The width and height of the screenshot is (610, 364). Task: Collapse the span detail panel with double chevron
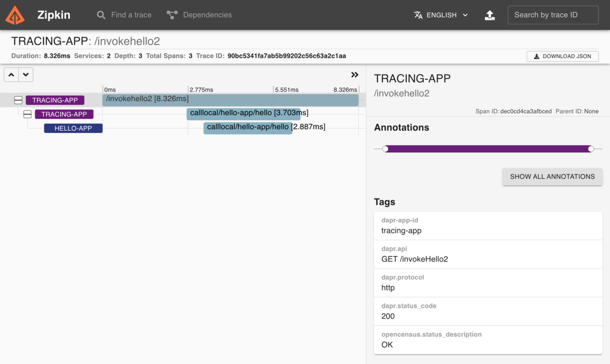coord(355,75)
